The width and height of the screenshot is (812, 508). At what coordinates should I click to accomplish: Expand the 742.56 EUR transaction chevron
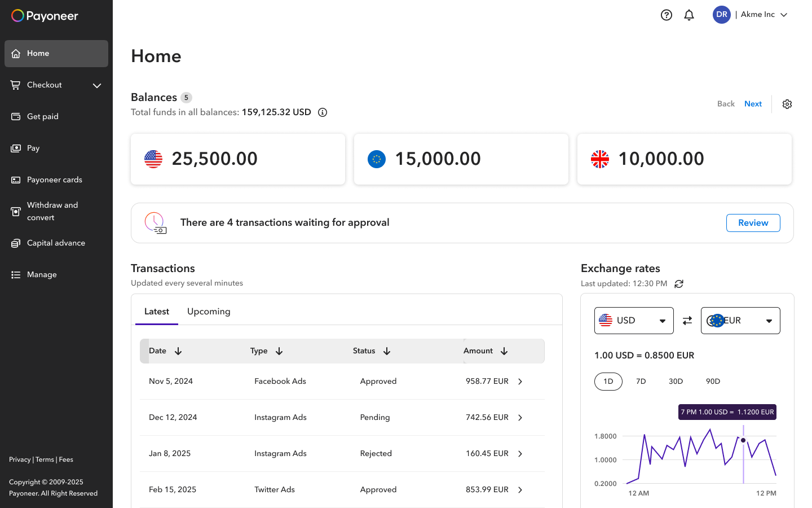pos(520,418)
